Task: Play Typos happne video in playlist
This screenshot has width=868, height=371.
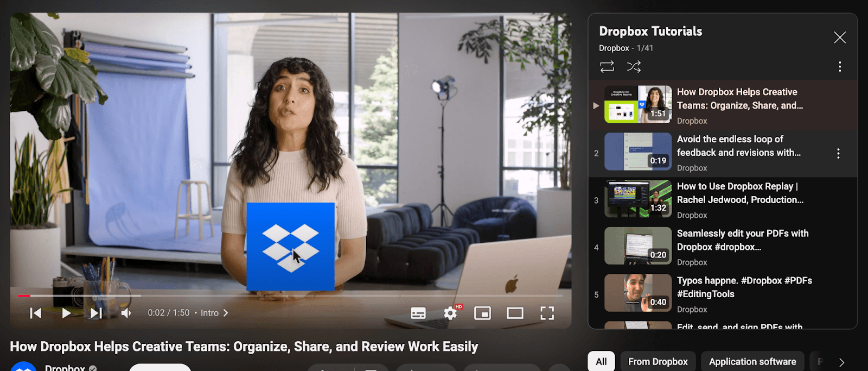Action: [x=723, y=294]
